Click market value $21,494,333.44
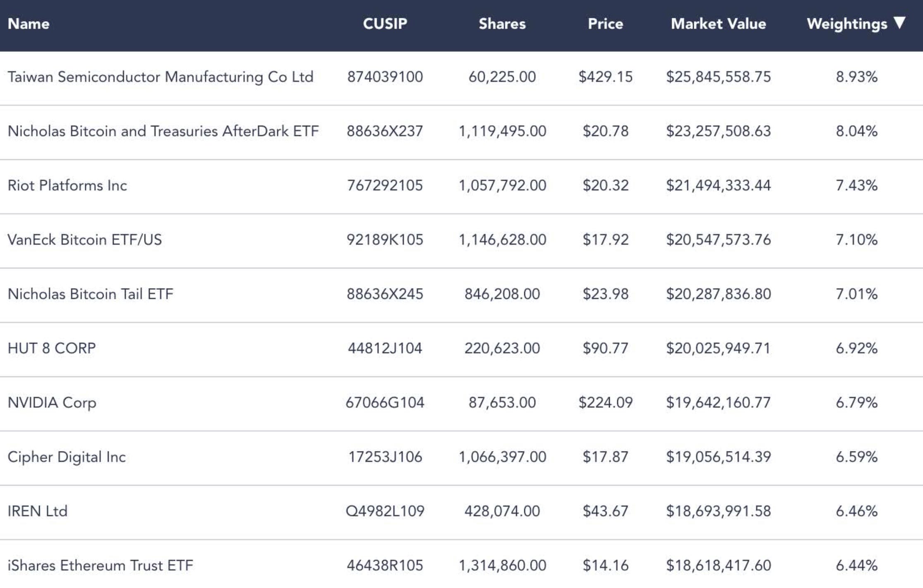This screenshot has width=923, height=588. (x=718, y=185)
